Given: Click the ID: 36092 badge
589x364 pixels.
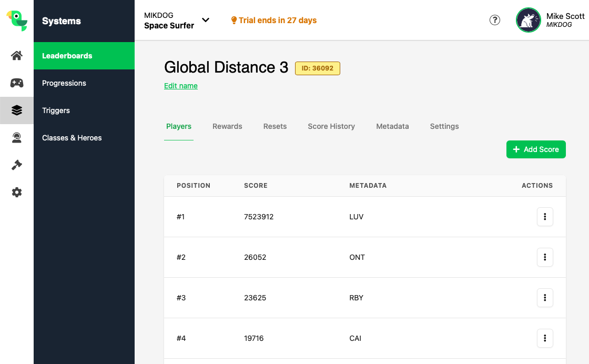Looking at the screenshot, I should click(318, 68).
